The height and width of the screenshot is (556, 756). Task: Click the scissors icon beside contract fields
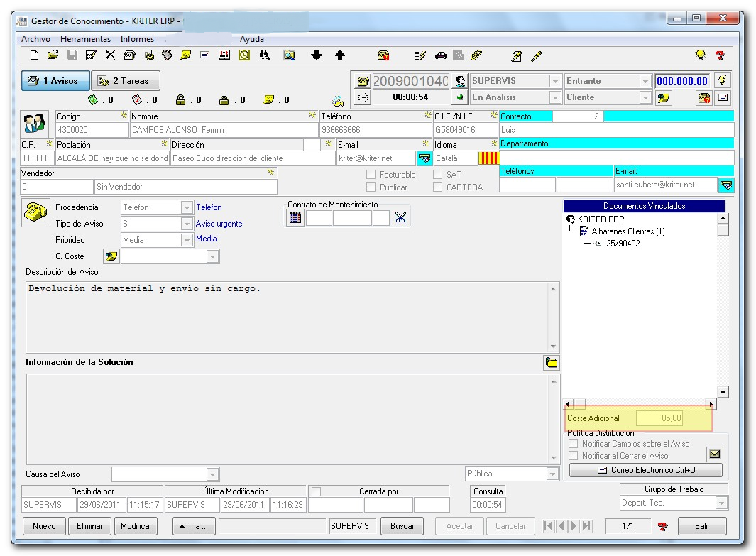400,217
